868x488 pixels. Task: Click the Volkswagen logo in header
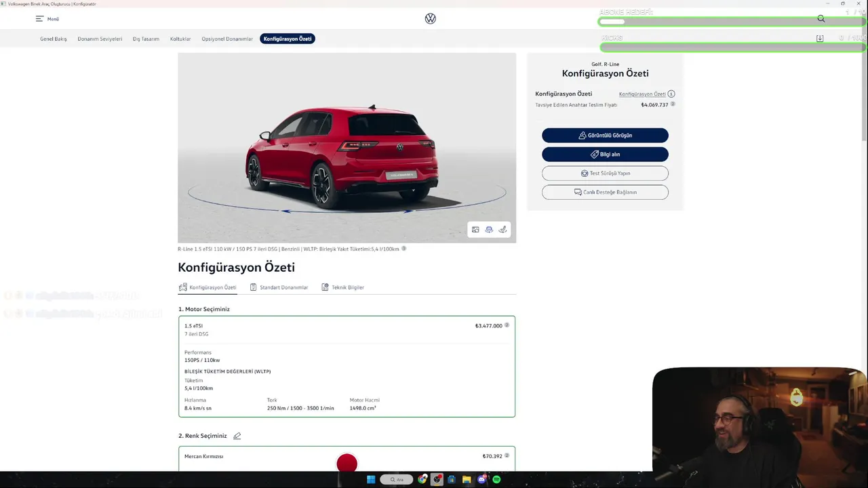click(431, 19)
